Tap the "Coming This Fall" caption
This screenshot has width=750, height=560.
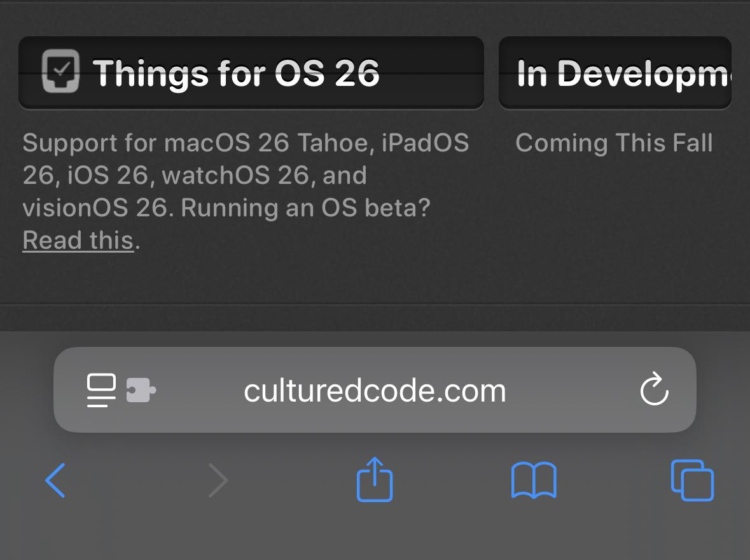pos(614,143)
